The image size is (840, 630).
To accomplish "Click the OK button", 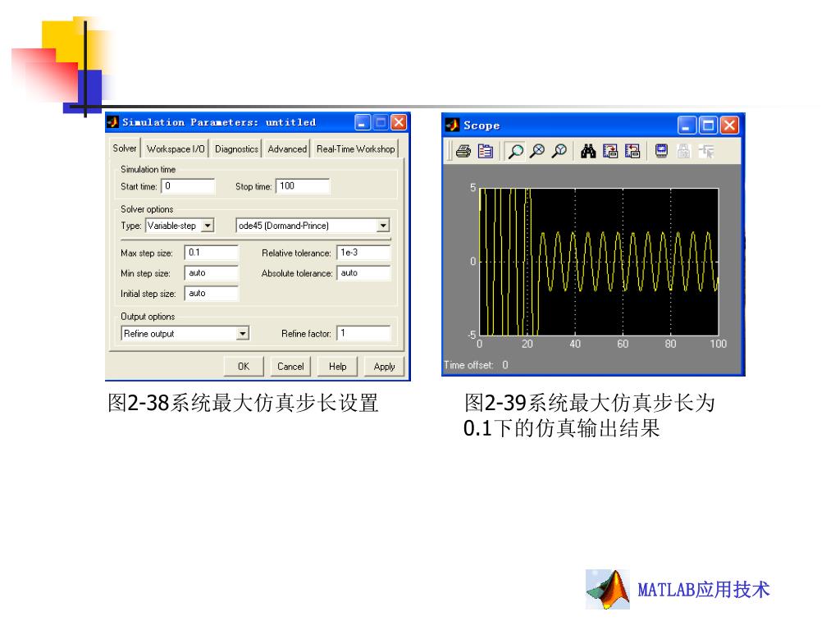I will coord(244,367).
